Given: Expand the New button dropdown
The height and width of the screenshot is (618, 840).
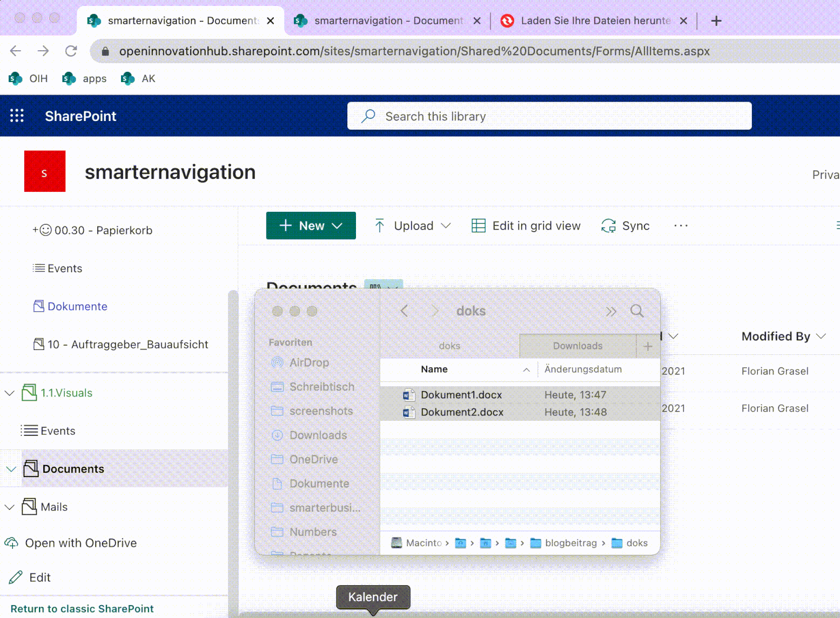Looking at the screenshot, I should (338, 226).
